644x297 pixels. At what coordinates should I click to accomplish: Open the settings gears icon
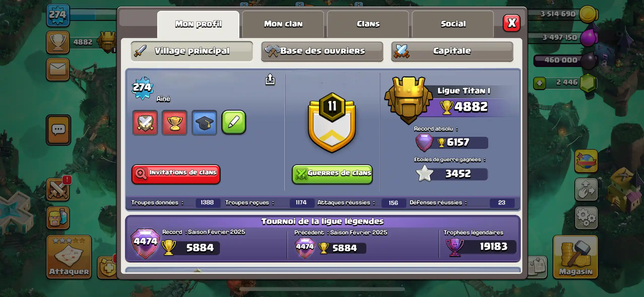(586, 218)
